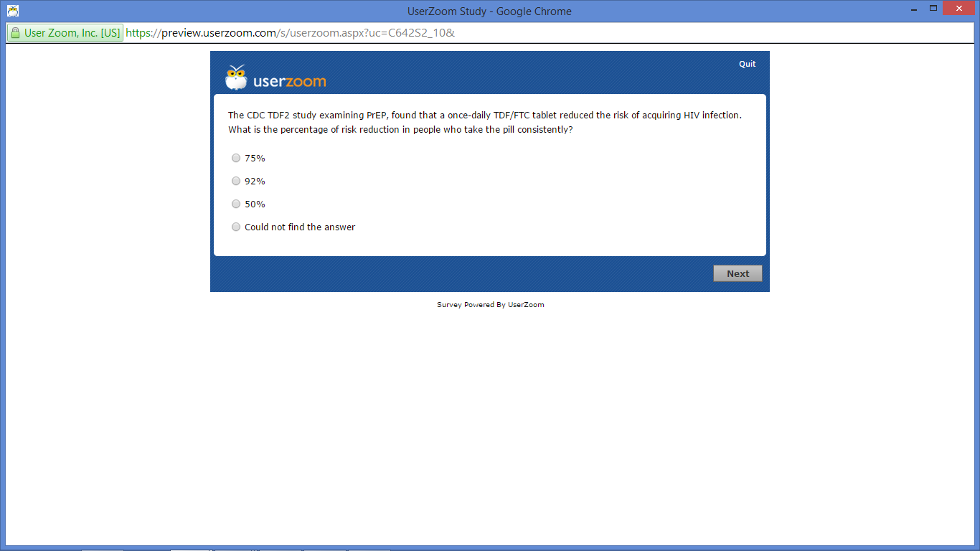The height and width of the screenshot is (551, 980).
Task: Select the 75% radio button
Action: [x=236, y=159]
